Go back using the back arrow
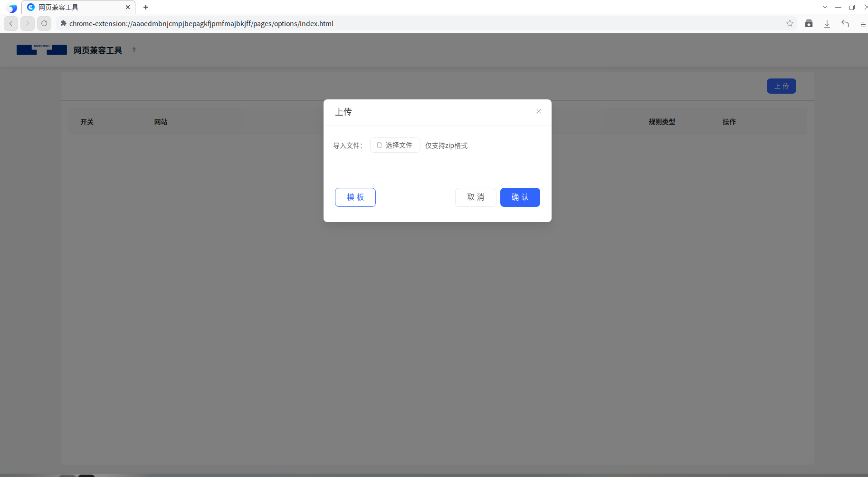Viewport: 868px width, 477px height. pyautogui.click(x=10, y=23)
